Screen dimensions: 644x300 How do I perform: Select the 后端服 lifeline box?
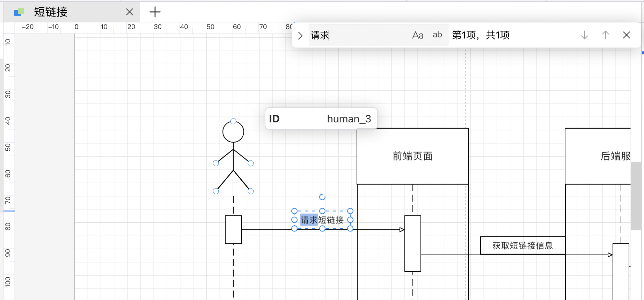598,156
